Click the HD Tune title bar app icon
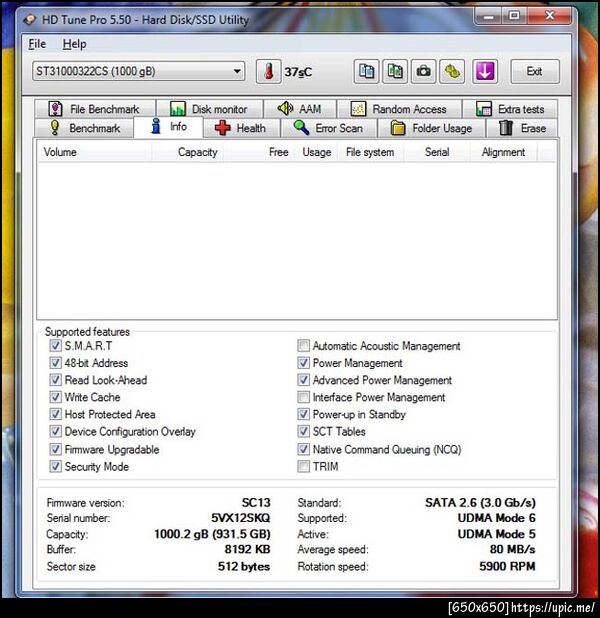Screen dimensions: 600x618 tap(30, 19)
